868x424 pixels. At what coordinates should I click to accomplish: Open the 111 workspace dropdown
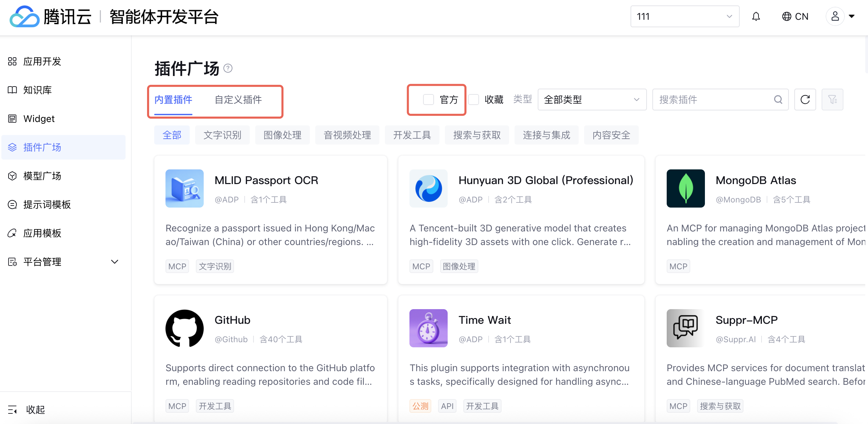click(684, 16)
